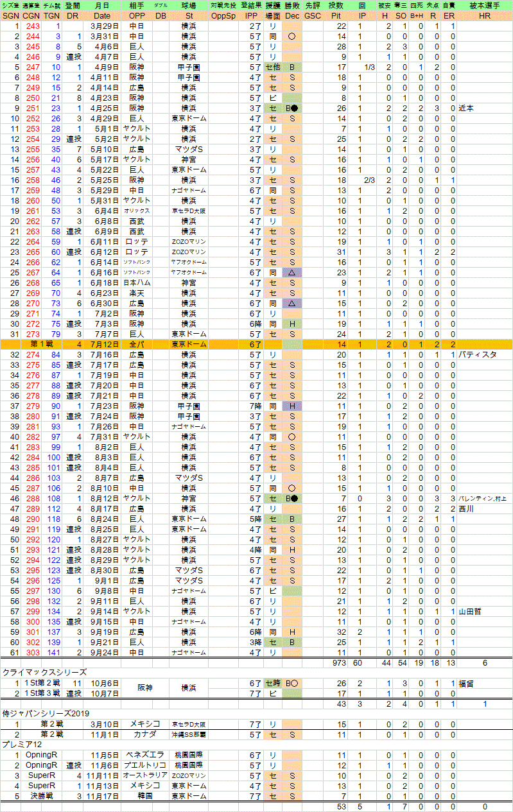The image size is (513, 812).
Task: Select the オリックス opponent cell
Action: pyautogui.click(x=136, y=211)
